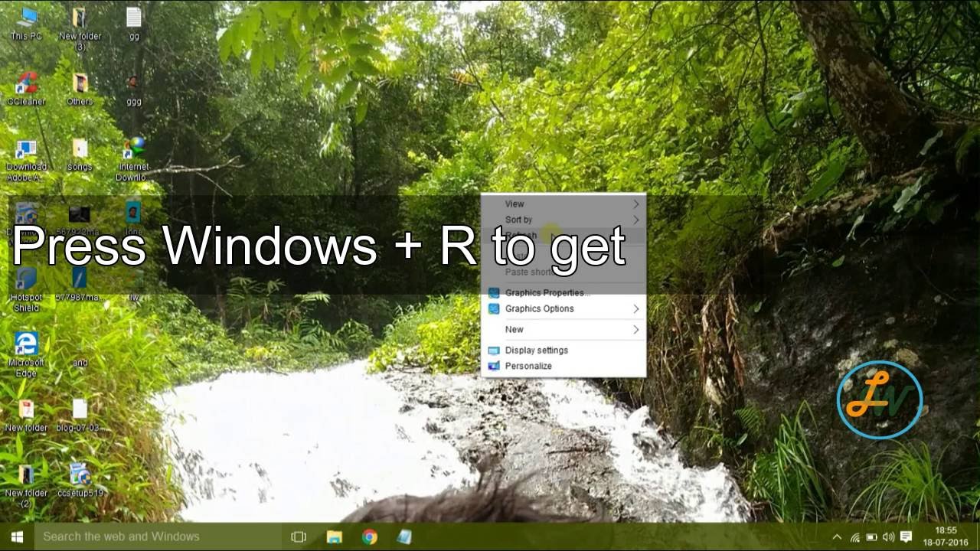Select the ggg desktop icon
The width and height of the screenshot is (980, 551).
click(134, 89)
